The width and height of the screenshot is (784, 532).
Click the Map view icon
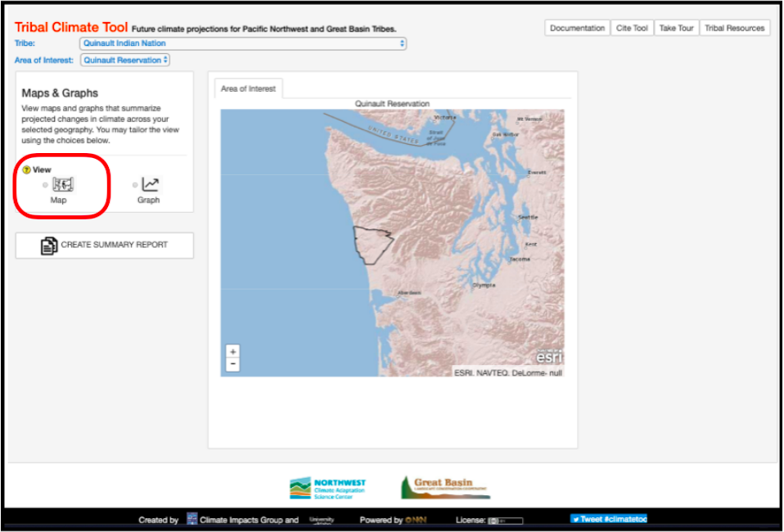point(63,185)
